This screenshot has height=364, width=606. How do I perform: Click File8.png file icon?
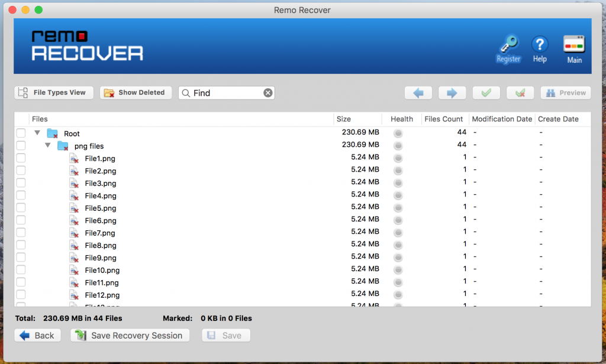(74, 245)
